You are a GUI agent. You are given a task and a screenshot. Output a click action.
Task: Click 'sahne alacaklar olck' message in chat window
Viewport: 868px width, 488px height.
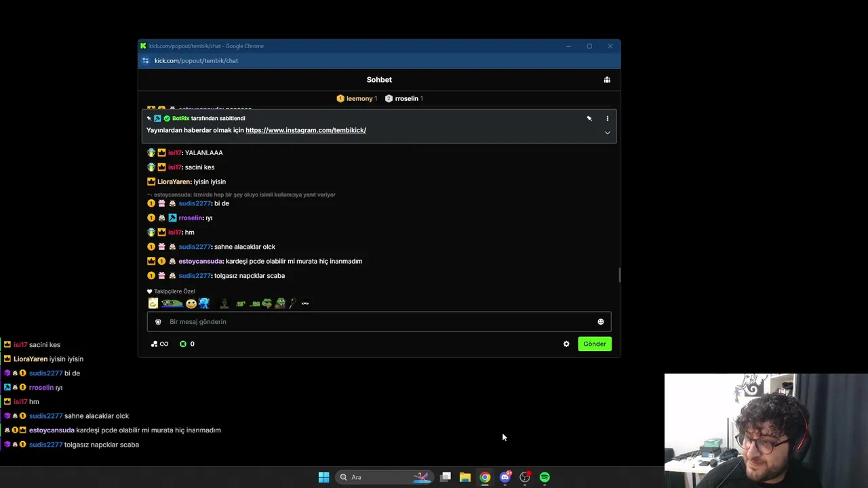[x=245, y=247]
